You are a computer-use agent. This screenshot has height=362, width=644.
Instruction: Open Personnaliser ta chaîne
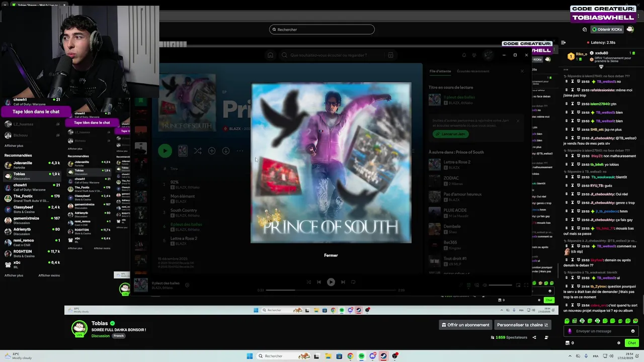pyautogui.click(x=522, y=325)
